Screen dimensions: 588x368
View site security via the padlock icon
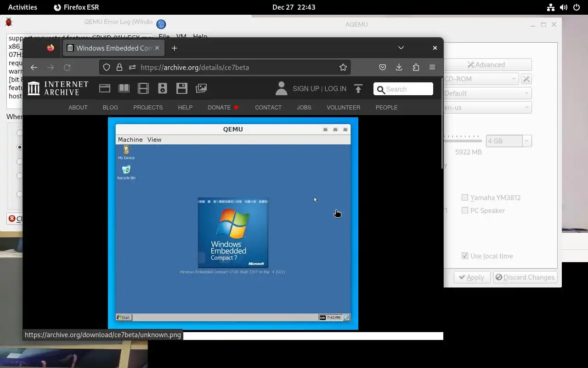[119, 67]
